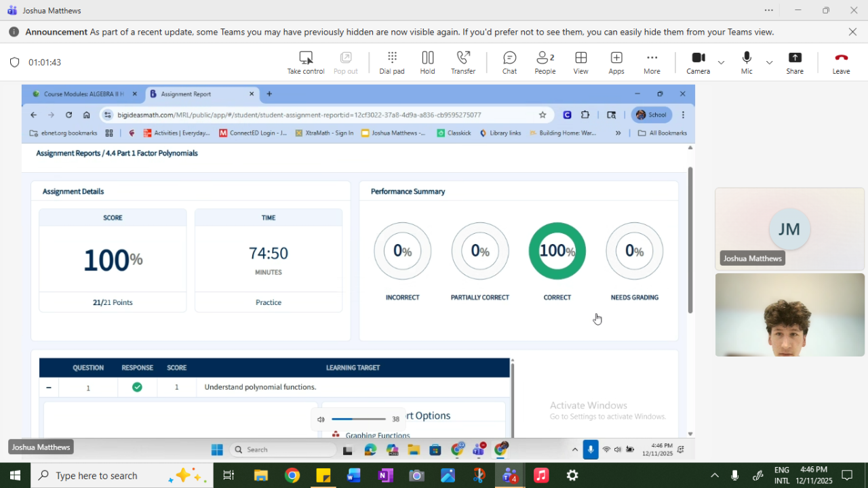Open the People participants list
Image resolution: width=868 pixels, height=488 pixels.
(545, 62)
